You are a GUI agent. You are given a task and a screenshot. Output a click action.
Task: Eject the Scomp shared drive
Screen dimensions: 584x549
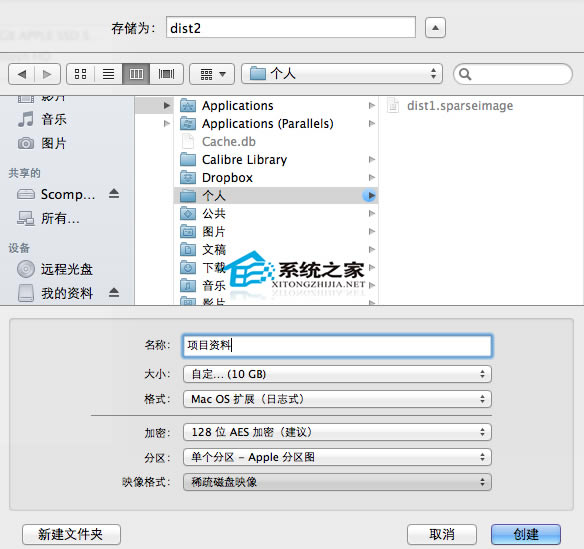(114, 194)
